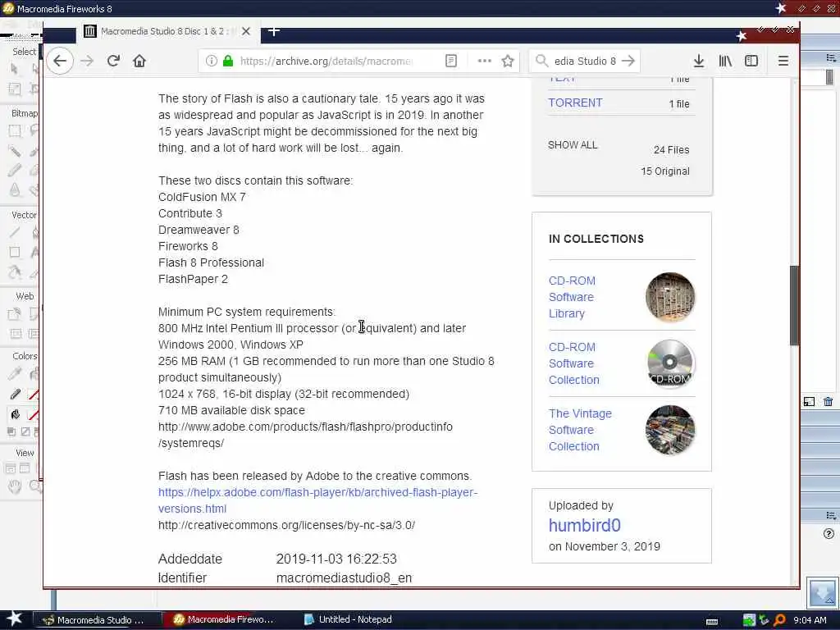Open the CD-ROM Software Collection link
This screenshot has height=630, width=840.
573,363
